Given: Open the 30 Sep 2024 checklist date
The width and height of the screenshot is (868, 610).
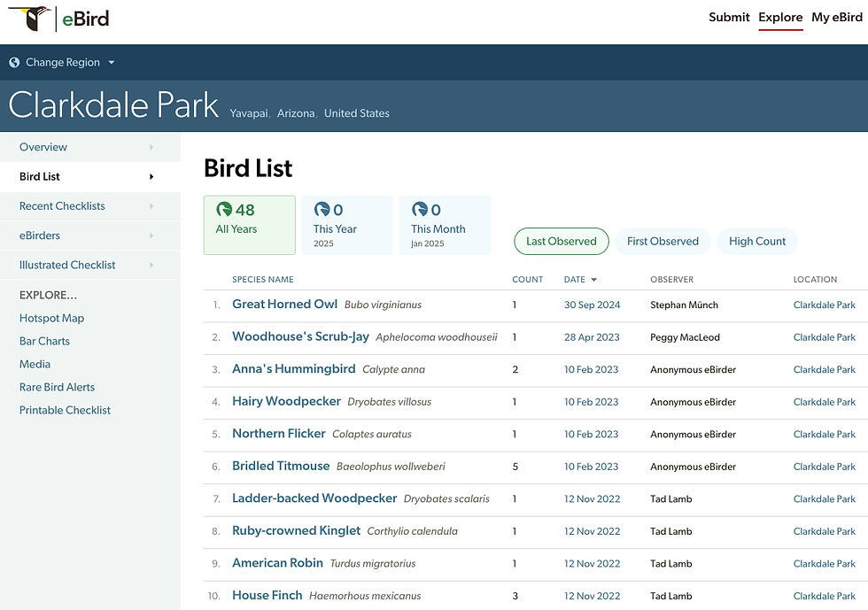Looking at the screenshot, I should click(592, 305).
